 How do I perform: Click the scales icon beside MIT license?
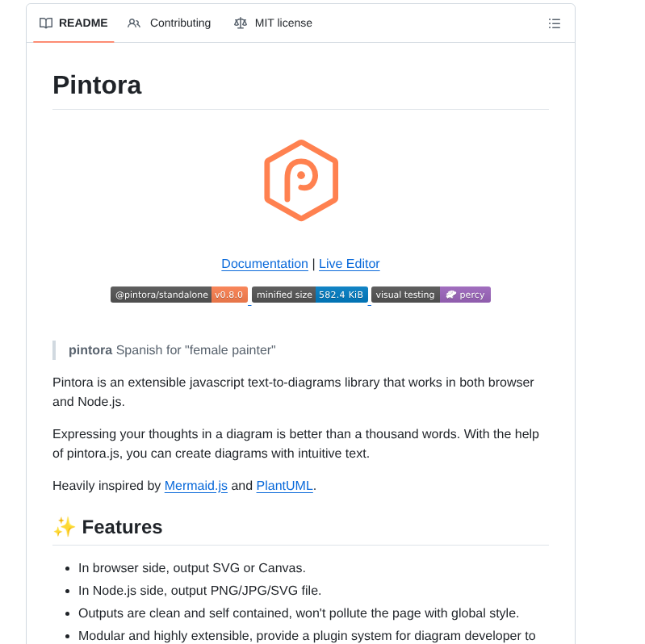tap(241, 23)
